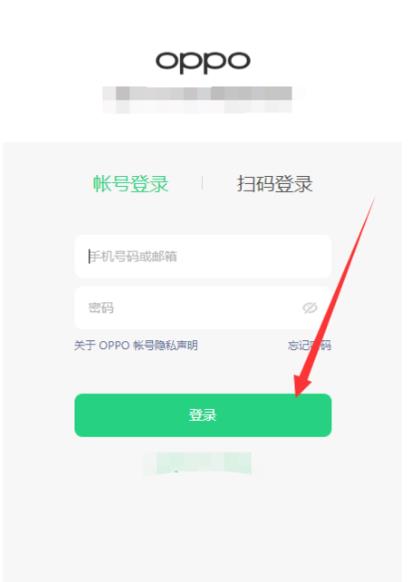
Task: Click the red arrow's pointed tip
Action: tap(296, 396)
